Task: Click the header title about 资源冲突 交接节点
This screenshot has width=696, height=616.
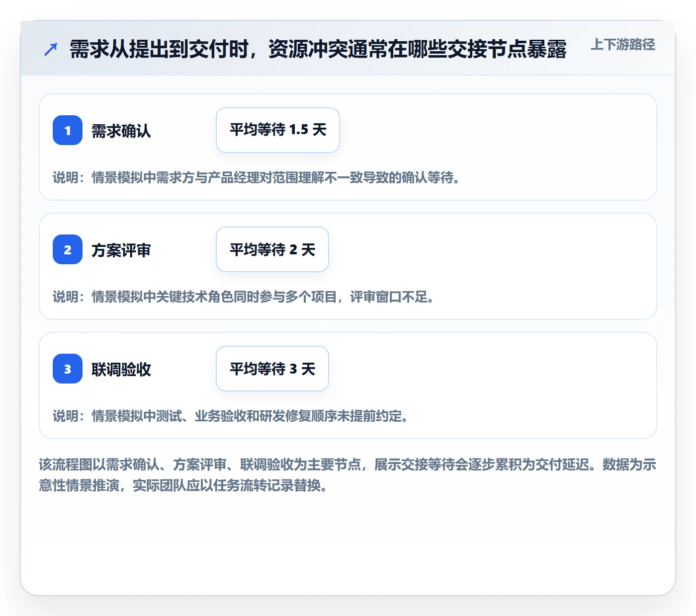Action: tap(318, 49)
